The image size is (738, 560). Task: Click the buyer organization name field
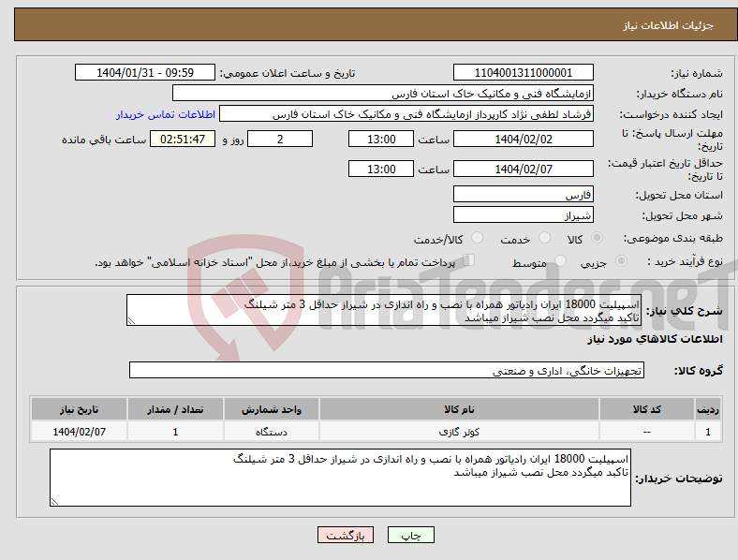tap(383, 93)
